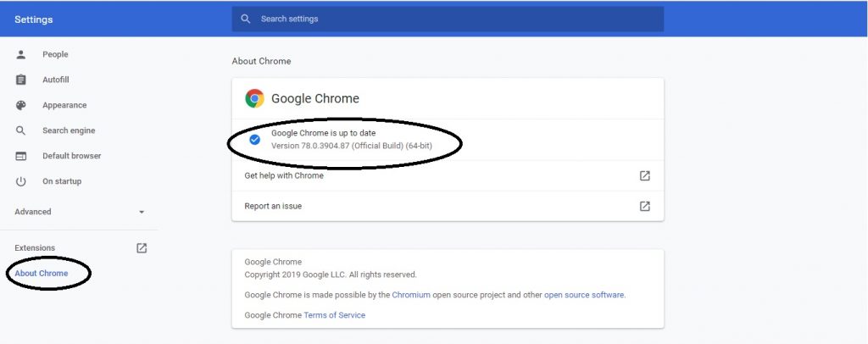The height and width of the screenshot is (344, 868).
Task: Open the open source software link
Action: click(x=584, y=295)
